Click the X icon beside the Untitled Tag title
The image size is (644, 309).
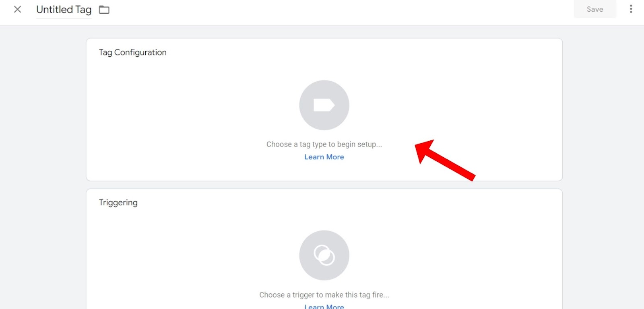pos(17,9)
